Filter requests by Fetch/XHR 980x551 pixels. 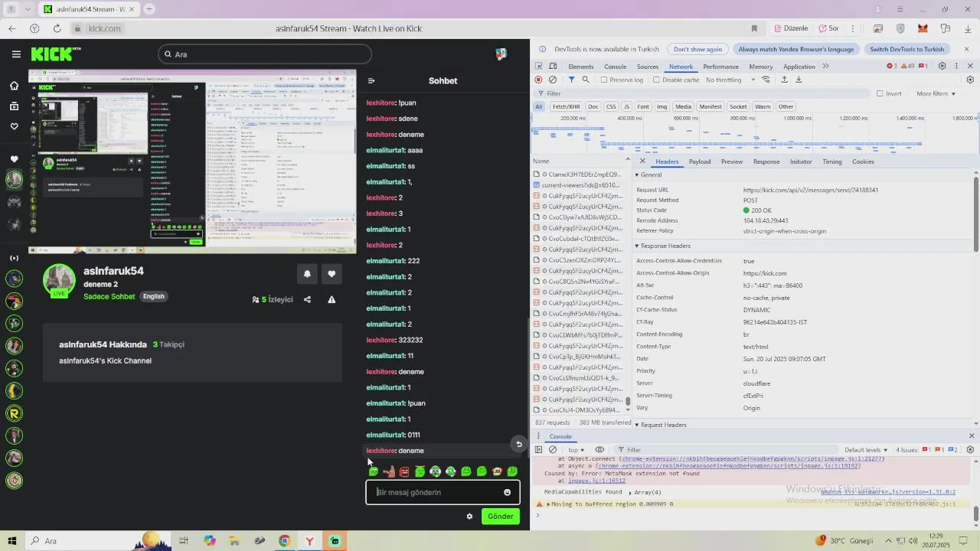click(566, 106)
